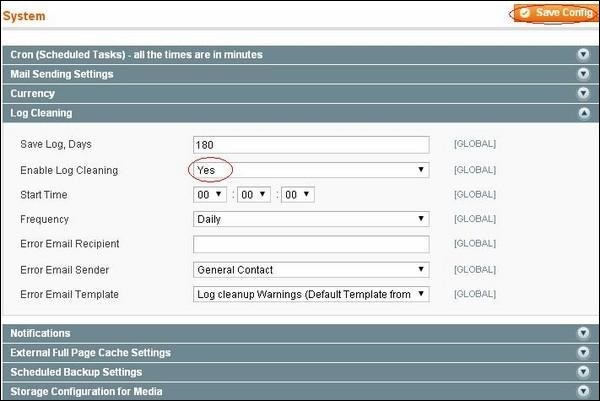Viewport: 600px width, 401px height.
Task: Click the Enable Log Cleaning label
Action: pos(69,170)
